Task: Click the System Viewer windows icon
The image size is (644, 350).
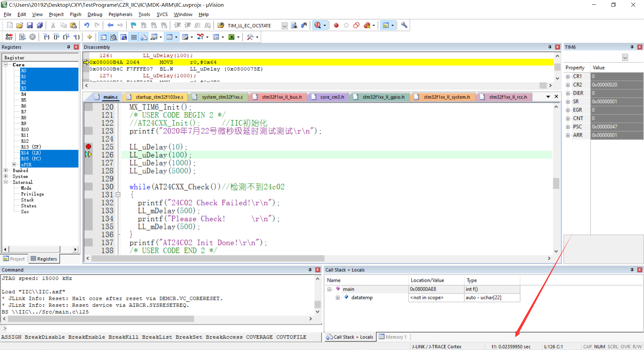Action: pos(231,37)
